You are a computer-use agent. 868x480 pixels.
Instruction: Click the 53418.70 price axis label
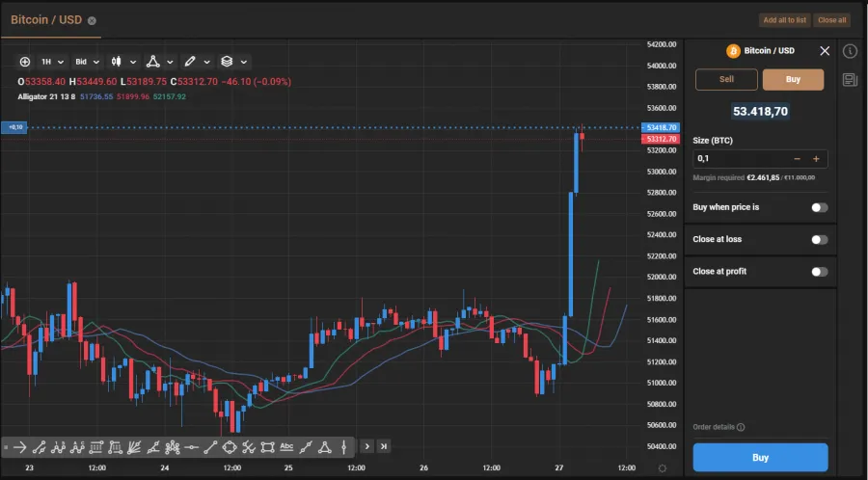(x=660, y=128)
